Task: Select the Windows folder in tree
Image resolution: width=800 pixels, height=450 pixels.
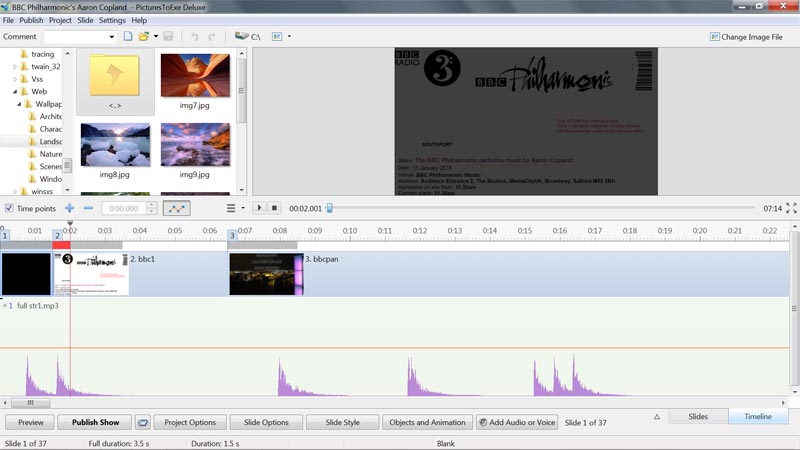Action: pos(45,179)
